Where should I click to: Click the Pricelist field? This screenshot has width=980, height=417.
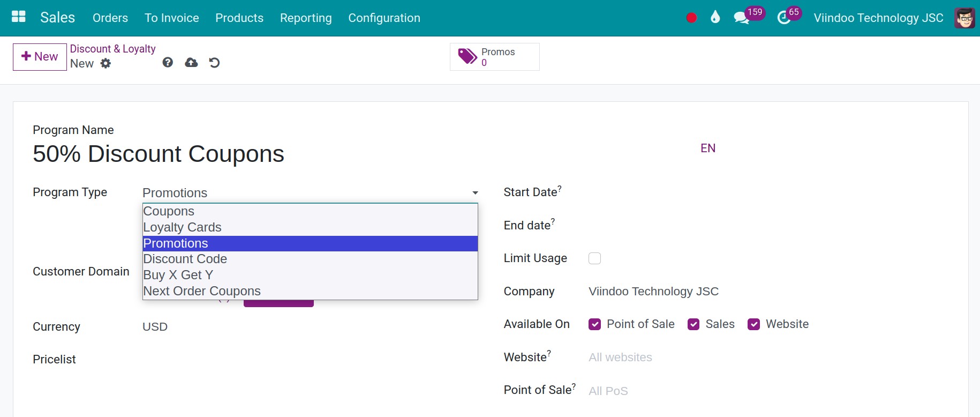pyautogui.click(x=310, y=360)
